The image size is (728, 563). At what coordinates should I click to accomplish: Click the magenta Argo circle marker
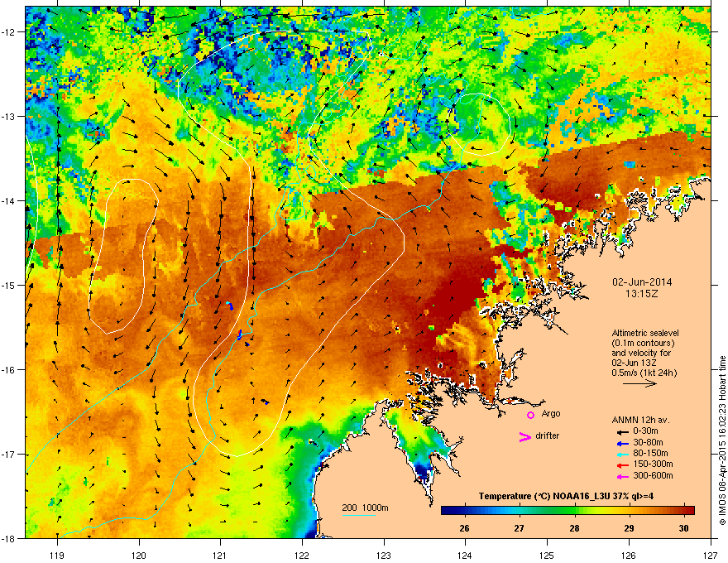click(x=530, y=415)
